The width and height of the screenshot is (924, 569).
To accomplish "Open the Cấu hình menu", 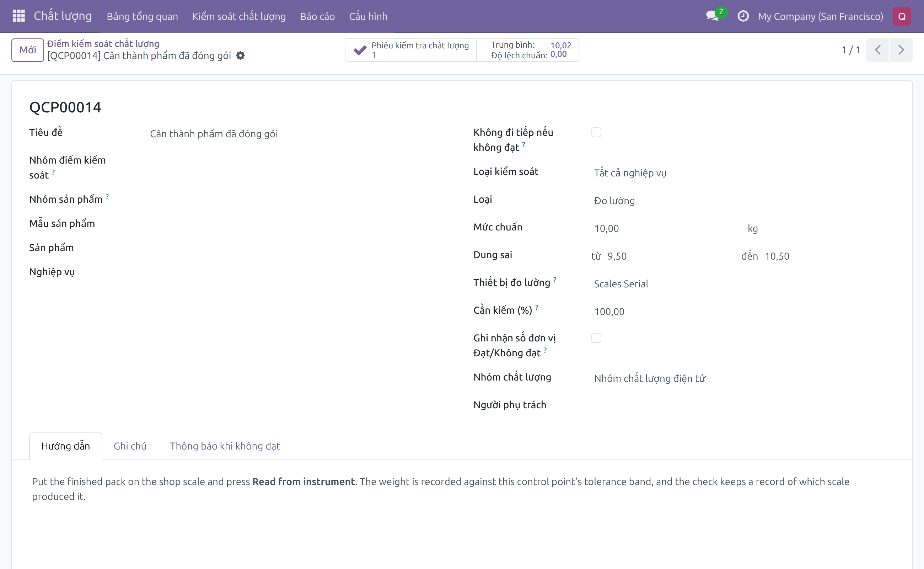I will [368, 16].
